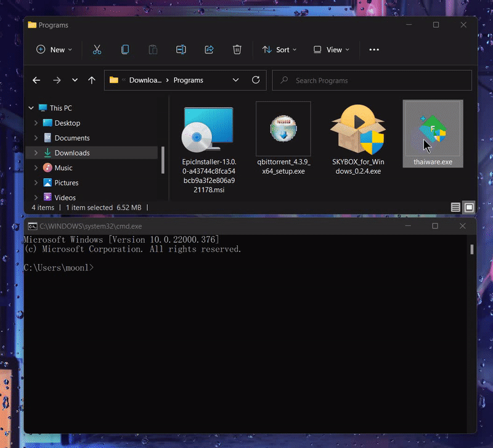493x448 pixels.
Task: Select the SKYBOX for Windows installer icon
Action: 358,129
